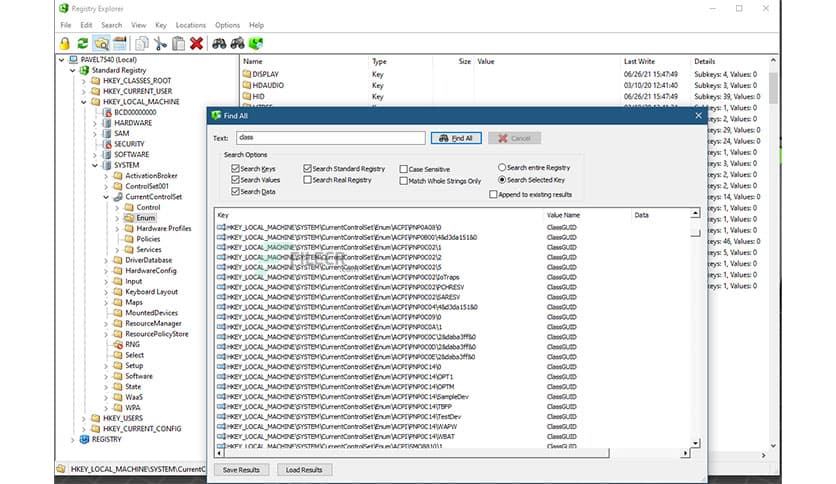Screen dimensions: 836x484
Task: Click the REGISTRY node icon in tree
Action: pos(84,439)
